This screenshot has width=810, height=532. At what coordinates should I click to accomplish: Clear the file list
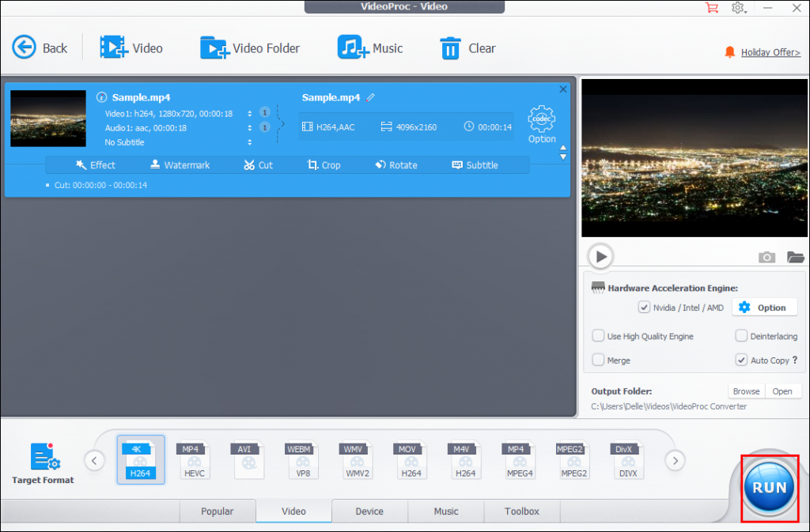point(467,47)
